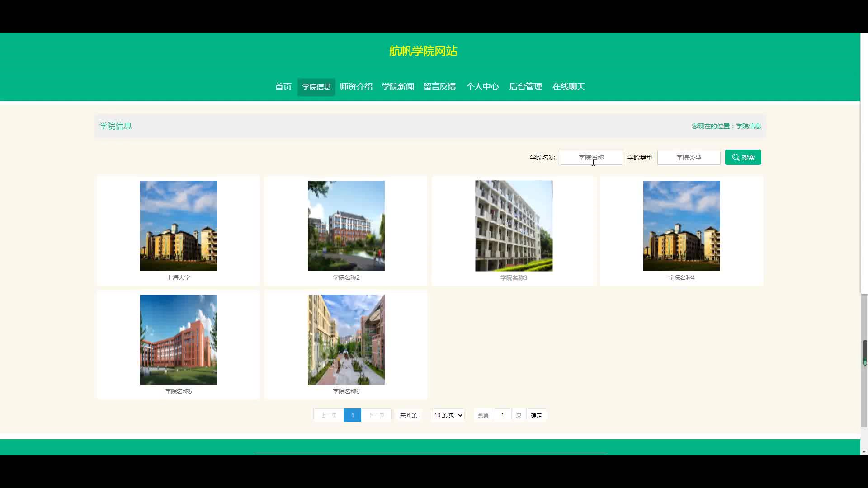Screen dimensions: 868x488
Task: Click the 学院名称4 caption text
Action: [x=682, y=277]
